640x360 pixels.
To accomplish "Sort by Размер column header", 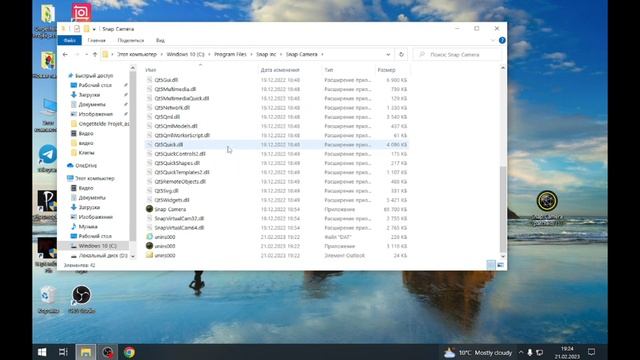I will pos(386,70).
